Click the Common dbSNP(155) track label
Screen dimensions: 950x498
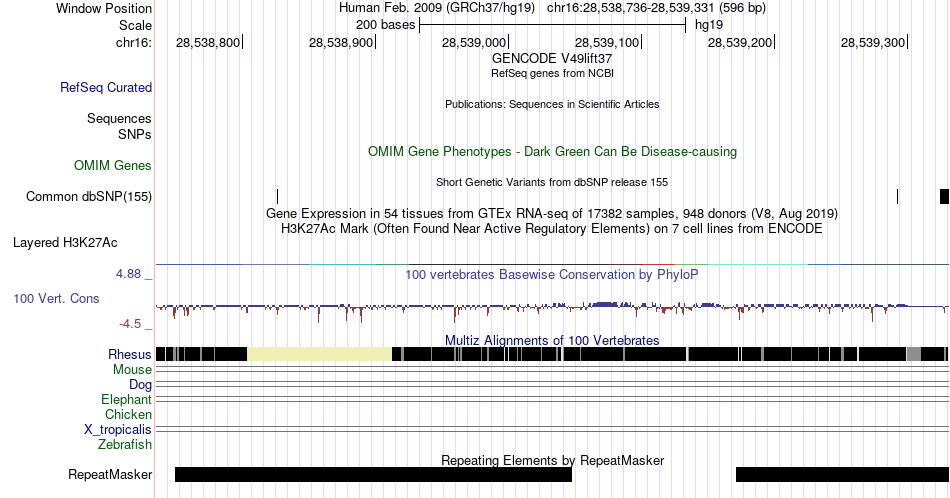coord(89,196)
